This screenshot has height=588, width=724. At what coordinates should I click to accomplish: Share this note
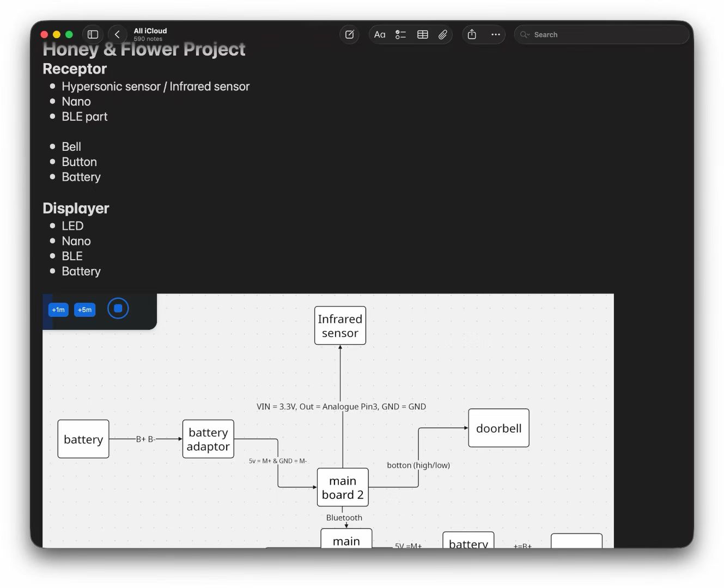click(x=472, y=34)
